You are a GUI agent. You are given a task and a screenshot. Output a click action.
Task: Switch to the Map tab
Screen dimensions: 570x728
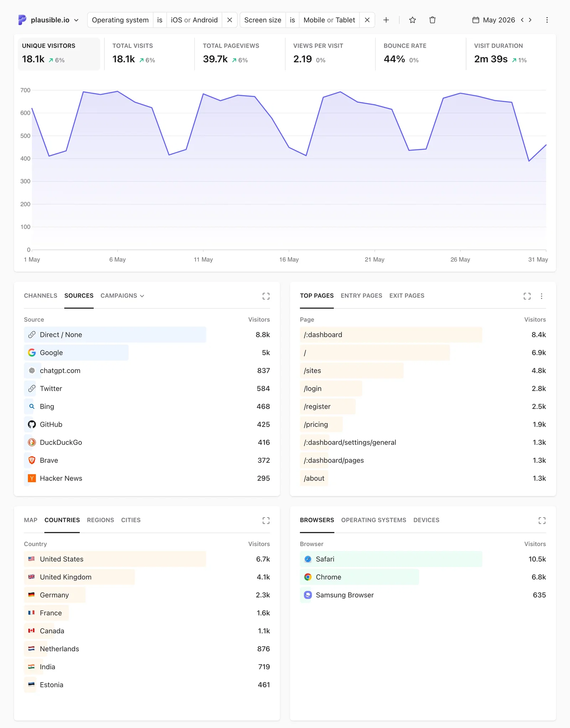[x=31, y=520]
